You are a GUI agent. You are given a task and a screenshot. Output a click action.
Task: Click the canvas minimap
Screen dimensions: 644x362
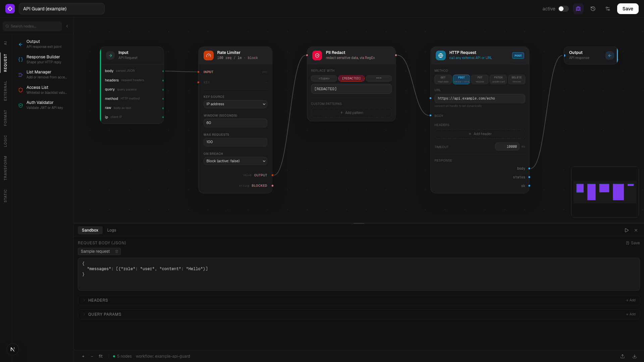point(605,192)
